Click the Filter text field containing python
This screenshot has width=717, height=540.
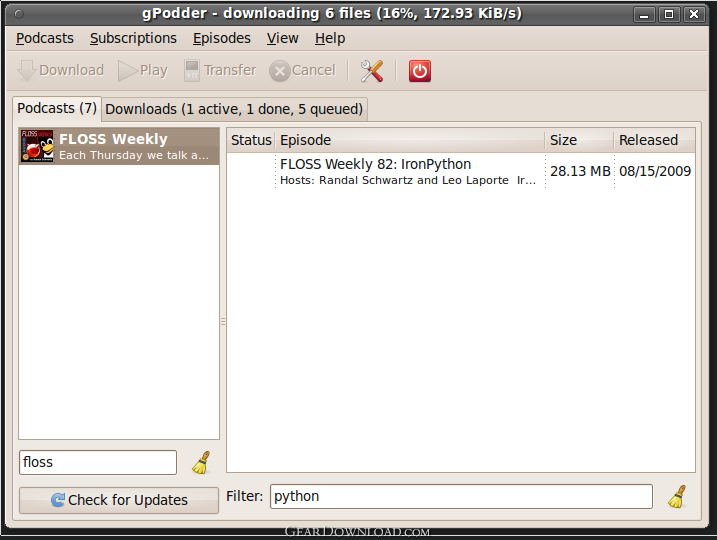coord(460,496)
